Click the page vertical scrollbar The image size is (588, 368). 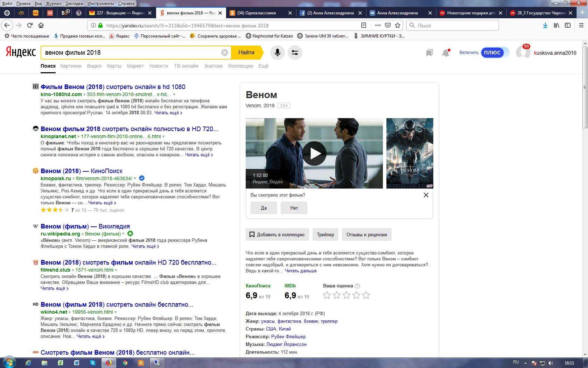click(x=585, y=87)
